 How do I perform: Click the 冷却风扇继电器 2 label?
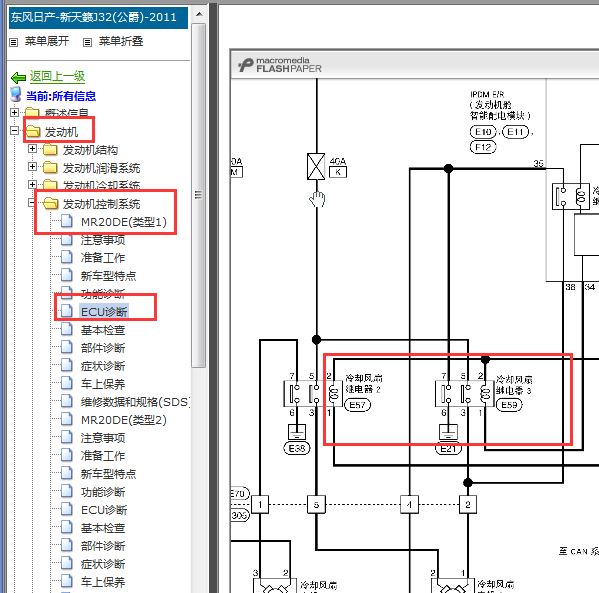click(x=364, y=383)
